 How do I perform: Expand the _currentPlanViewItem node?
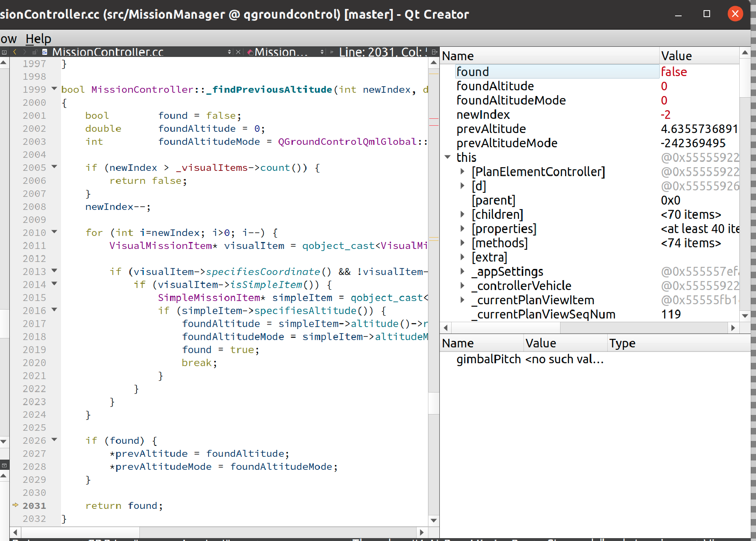462,300
